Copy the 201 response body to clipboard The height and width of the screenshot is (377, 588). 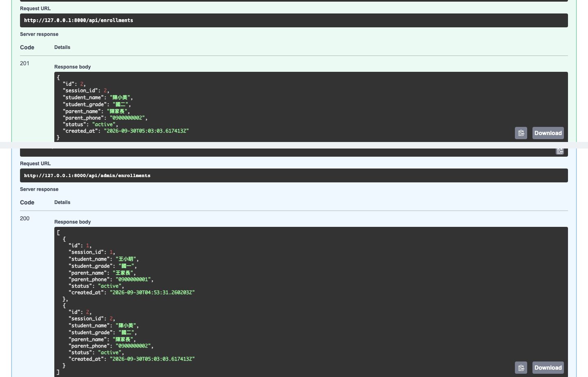click(x=521, y=133)
